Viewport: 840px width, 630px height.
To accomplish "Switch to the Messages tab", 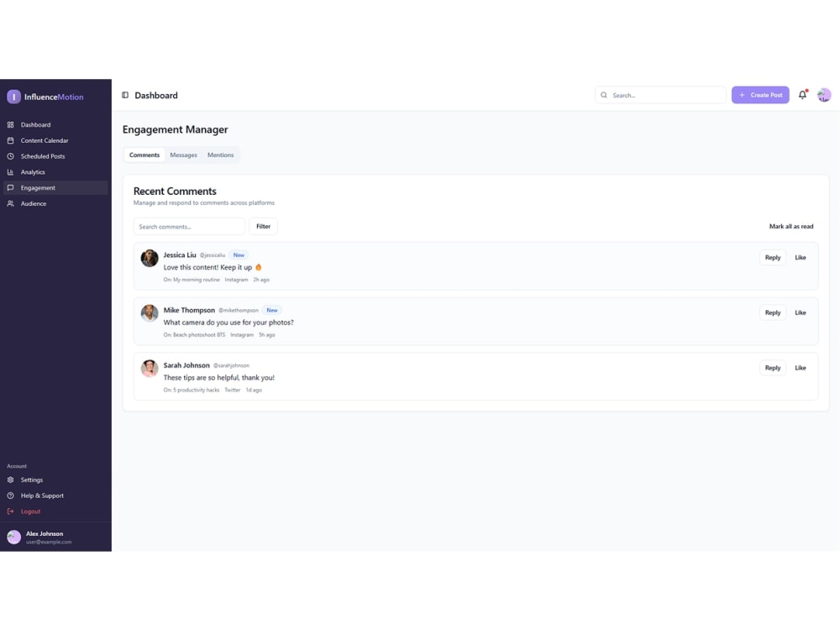I will pos(184,155).
